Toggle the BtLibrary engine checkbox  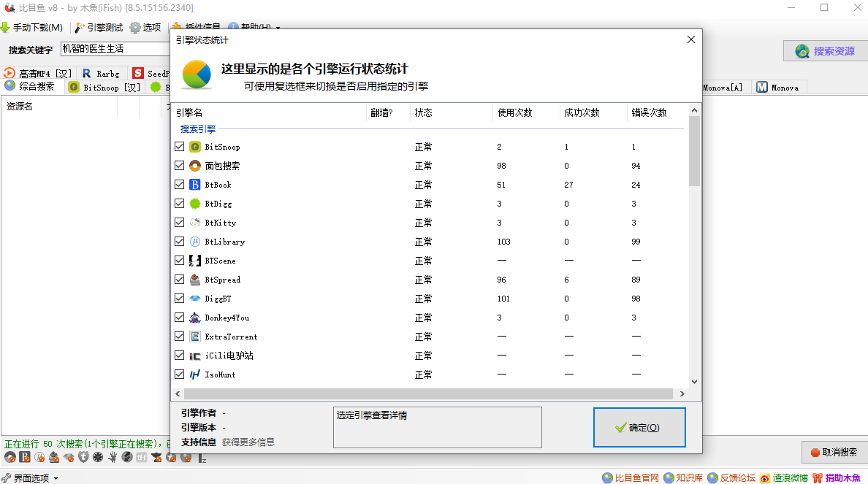[179, 241]
